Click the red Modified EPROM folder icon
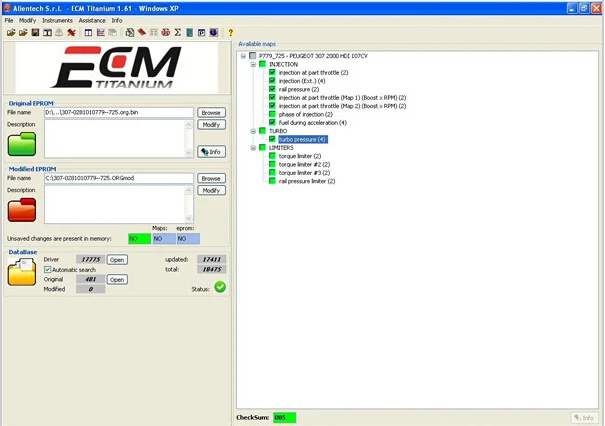This screenshot has width=605, height=426. (x=22, y=210)
